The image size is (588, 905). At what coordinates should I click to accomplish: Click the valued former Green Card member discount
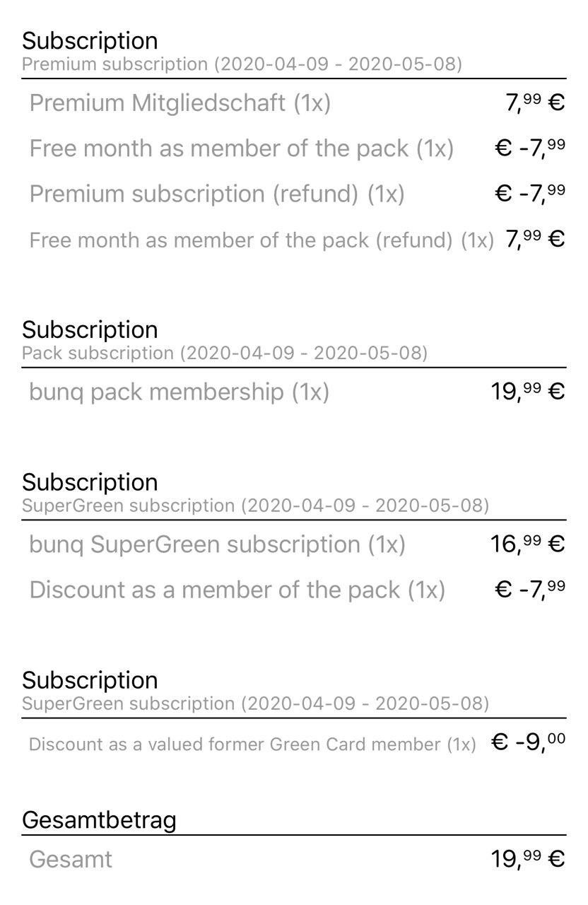point(252,745)
